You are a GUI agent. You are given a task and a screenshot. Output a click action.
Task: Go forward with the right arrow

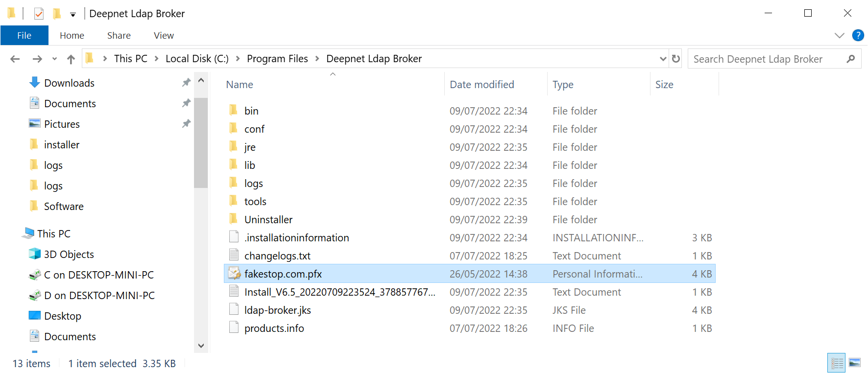tap(37, 59)
